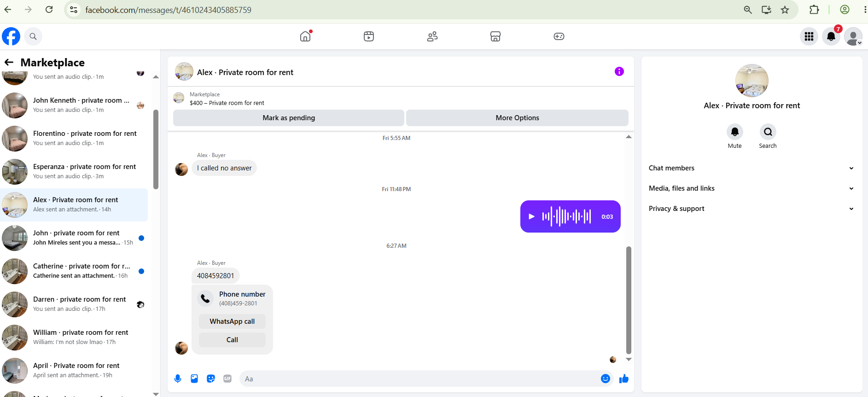Search within the conversation
868x397 pixels.
point(768,132)
